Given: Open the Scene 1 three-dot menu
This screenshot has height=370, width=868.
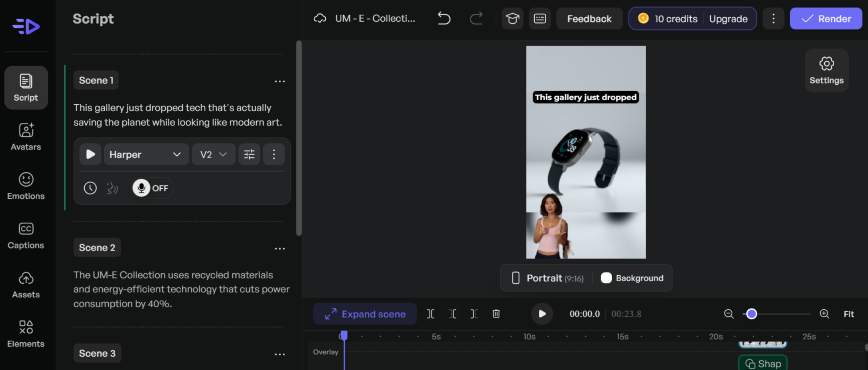Looking at the screenshot, I should click(280, 81).
